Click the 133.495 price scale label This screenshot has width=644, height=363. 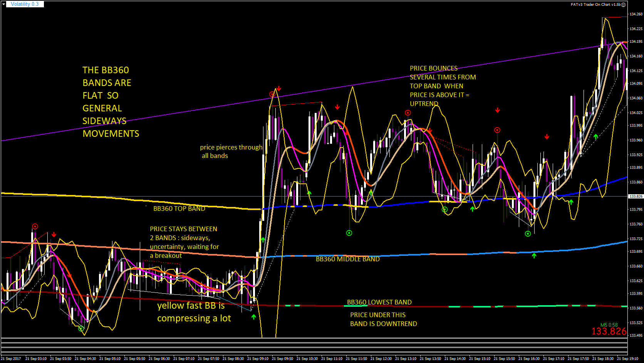pyautogui.click(x=636, y=336)
